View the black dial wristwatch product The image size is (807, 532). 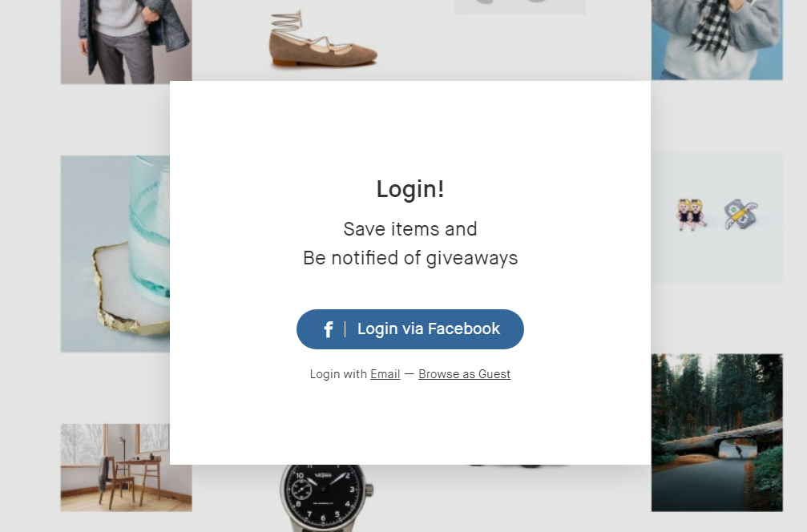pyautogui.click(x=327, y=498)
